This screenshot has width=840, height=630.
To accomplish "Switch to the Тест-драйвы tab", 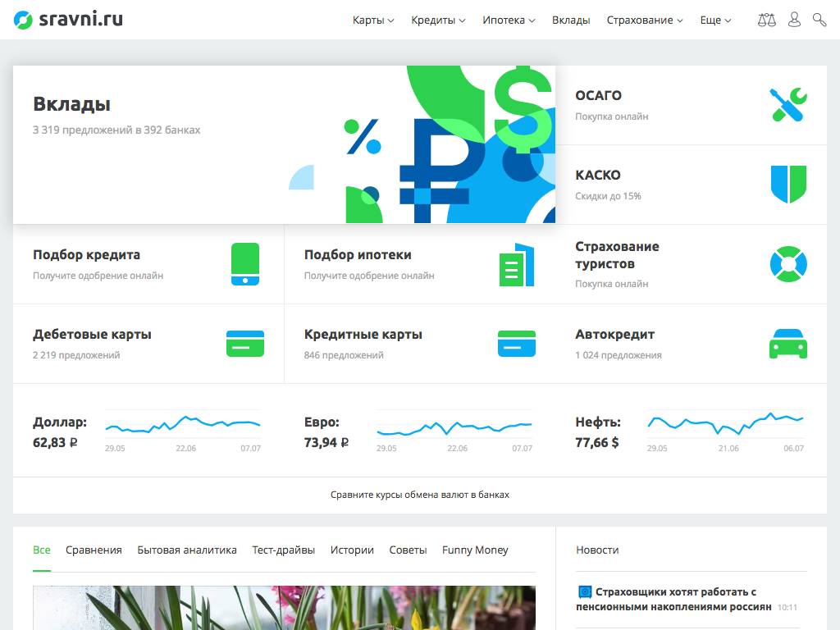I will tap(283, 550).
